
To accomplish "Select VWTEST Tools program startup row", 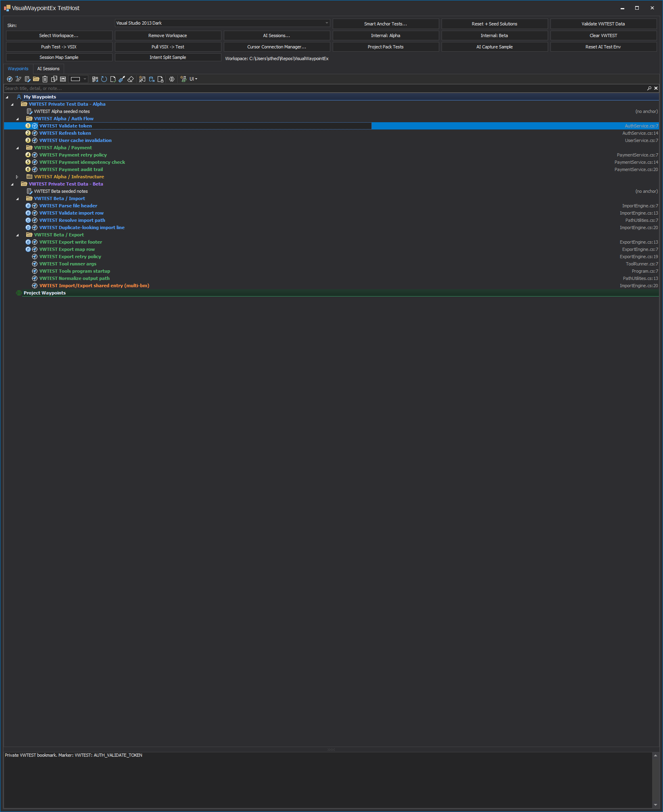I will click(331, 271).
